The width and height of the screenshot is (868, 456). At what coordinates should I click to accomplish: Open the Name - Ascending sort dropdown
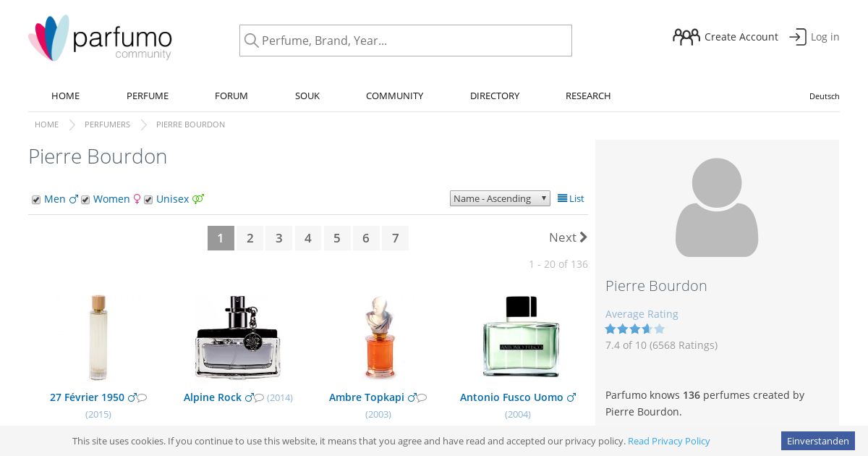coord(500,198)
